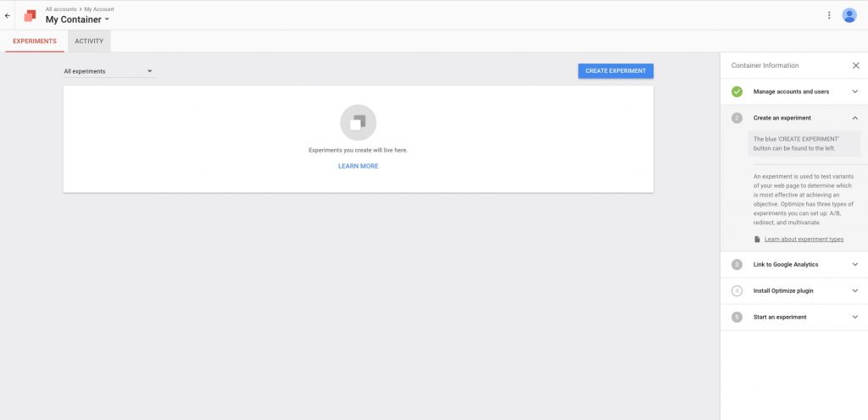This screenshot has width=868, height=420.
Task: Go to All accounts breadcrumb
Action: (61, 9)
